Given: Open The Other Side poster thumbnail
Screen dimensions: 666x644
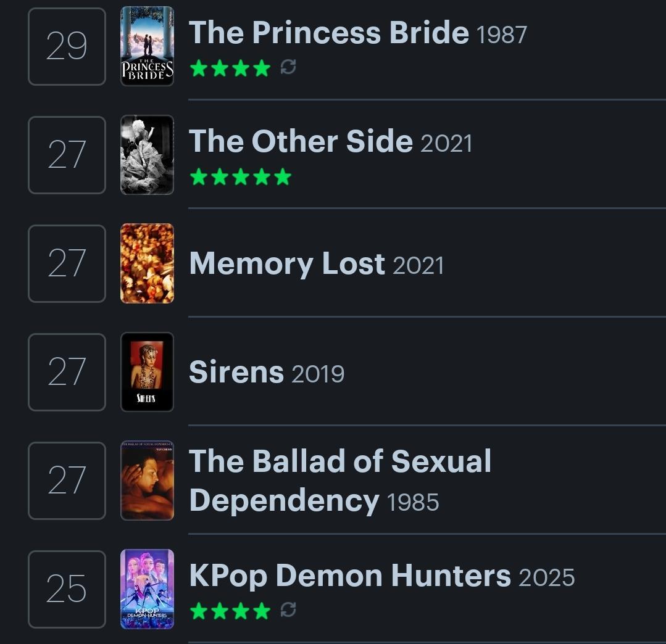Looking at the screenshot, I should pos(147,155).
